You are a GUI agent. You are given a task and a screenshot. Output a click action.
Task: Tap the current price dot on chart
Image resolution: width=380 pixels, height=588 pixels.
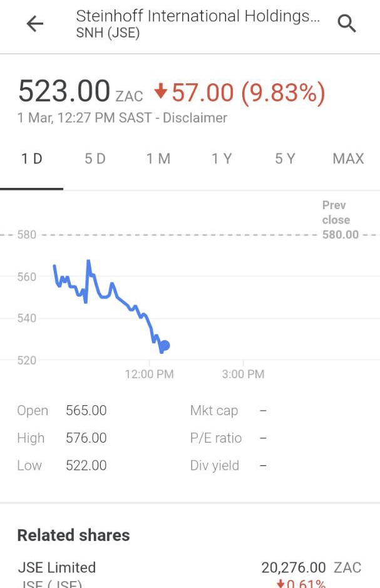pyautogui.click(x=165, y=345)
